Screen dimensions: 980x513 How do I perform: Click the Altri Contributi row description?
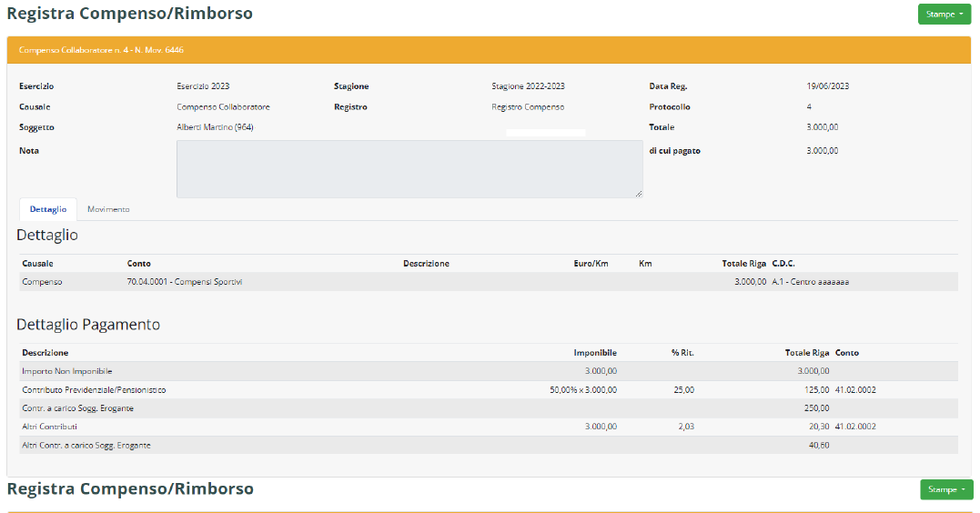49,427
